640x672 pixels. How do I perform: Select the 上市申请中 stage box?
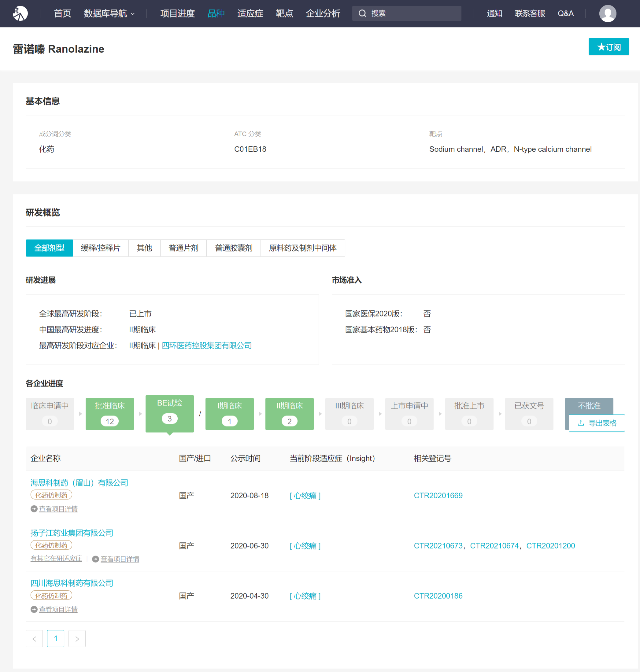(x=409, y=414)
